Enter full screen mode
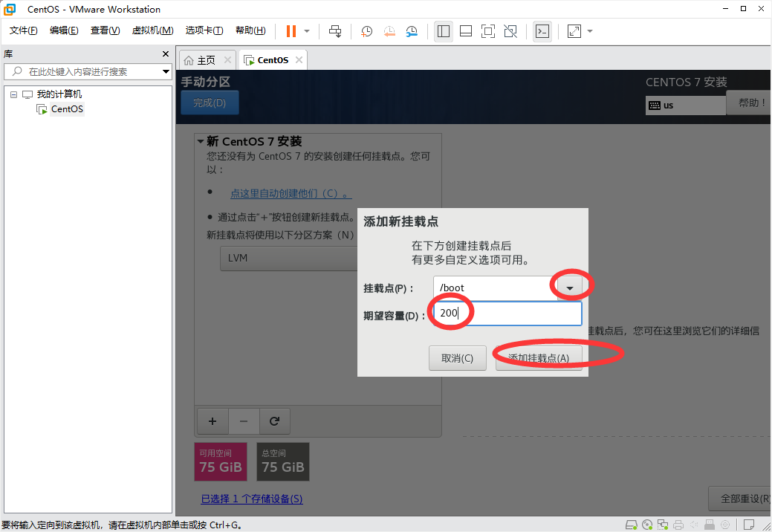772x532 pixels. pyautogui.click(x=488, y=31)
